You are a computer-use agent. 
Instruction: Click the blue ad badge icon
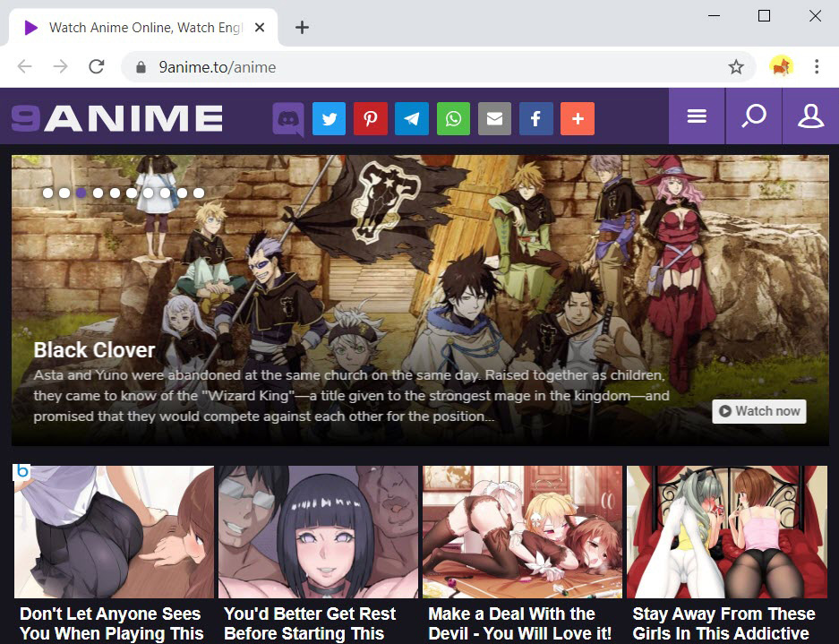(22, 472)
